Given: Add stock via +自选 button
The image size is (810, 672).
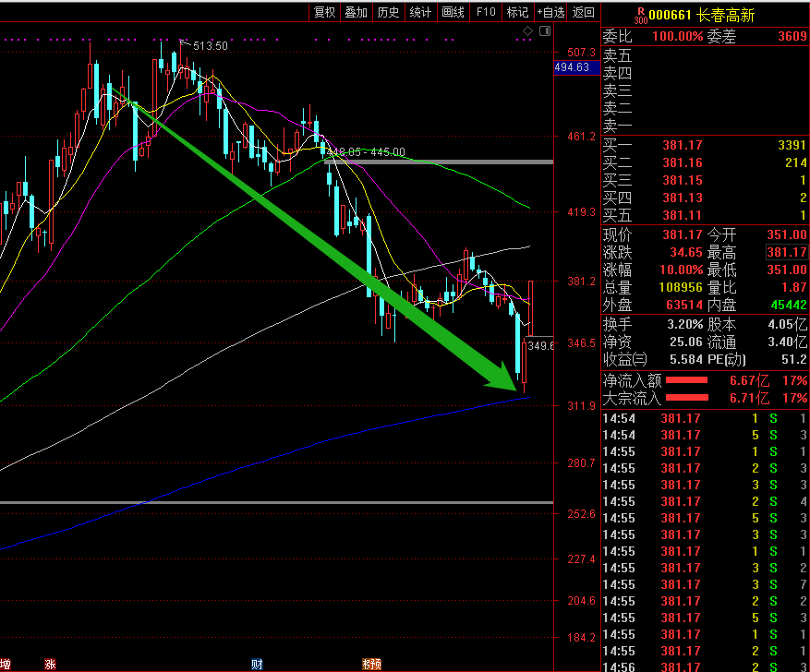Looking at the screenshot, I should [x=550, y=12].
